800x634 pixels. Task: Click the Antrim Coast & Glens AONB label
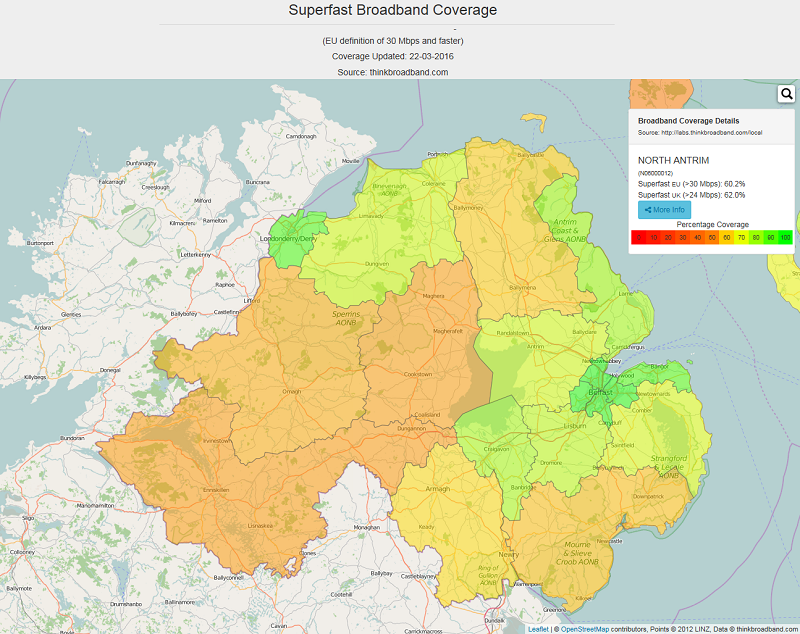point(566,228)
